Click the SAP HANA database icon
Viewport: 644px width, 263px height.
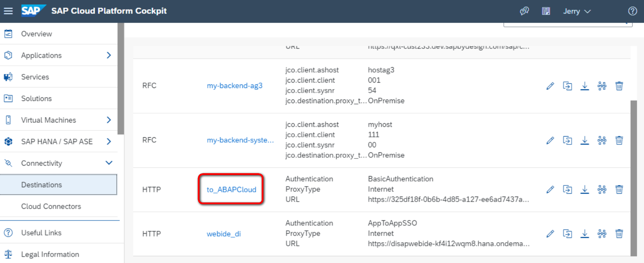pos(8,142)
